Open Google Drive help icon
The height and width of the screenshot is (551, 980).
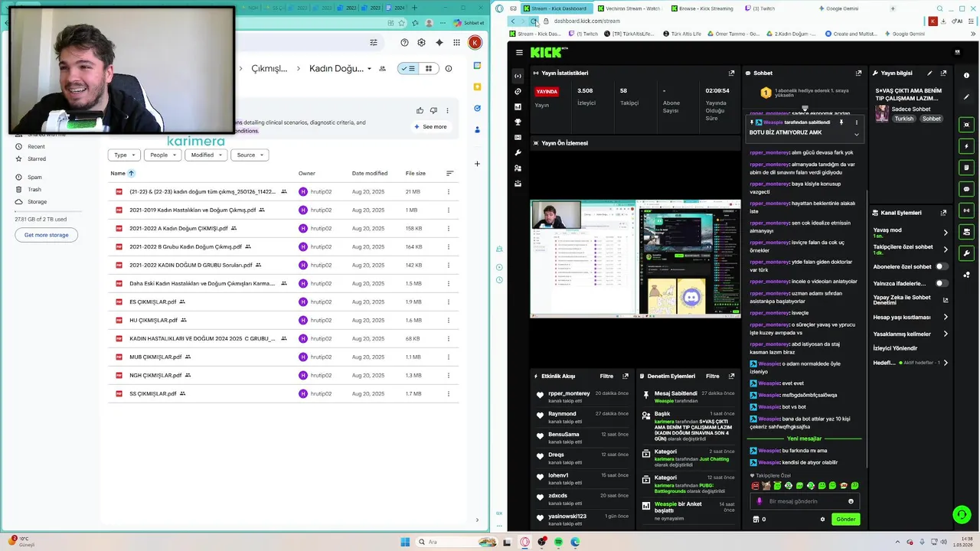click(x=403, y=43)
